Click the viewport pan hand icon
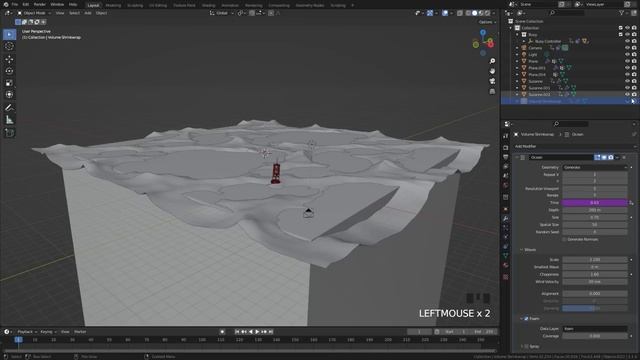Image resolution: width=640 pixels, height=360 pixels. [x=492, y=71]
